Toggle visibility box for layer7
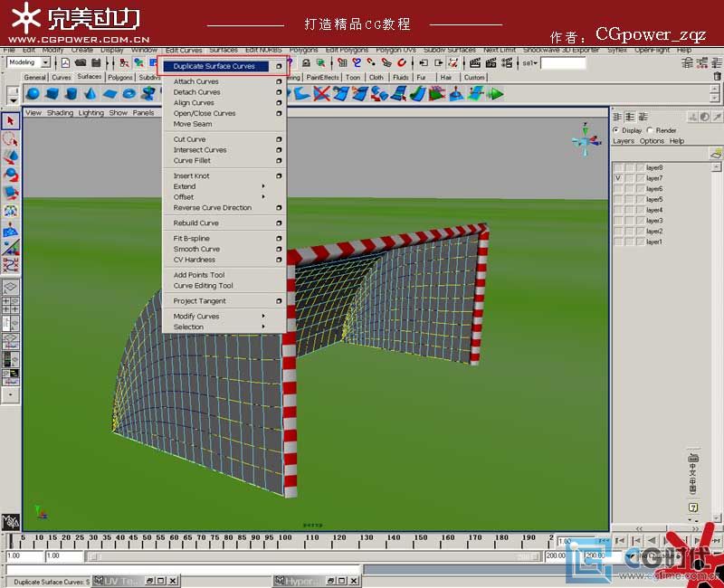The image size is (724, 588). pyautogui.click(x=618, y=178)
